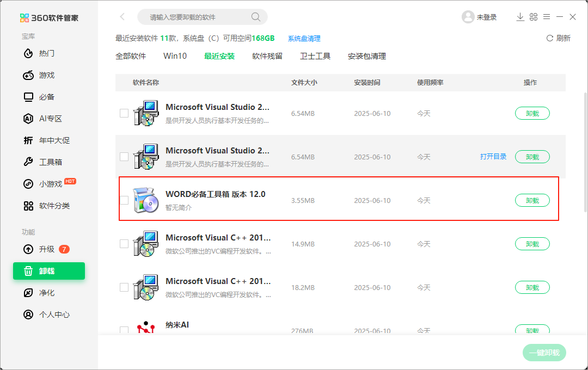Uninstall WORD必备工具箱 版本 12.0
Viewport: 588px width, 370px height.
pos(532,200)
